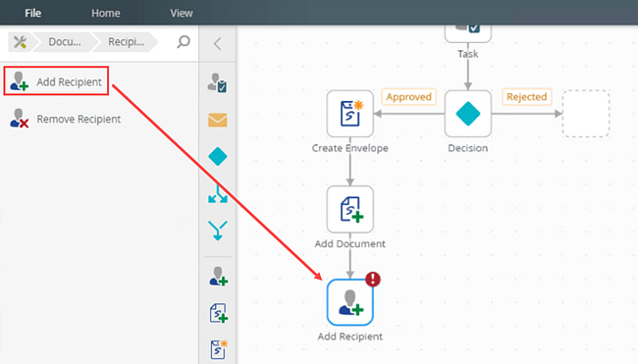Click the Create Envelope icon in favorites bar
Screen dimensions: 638x364
coord(219,349)
